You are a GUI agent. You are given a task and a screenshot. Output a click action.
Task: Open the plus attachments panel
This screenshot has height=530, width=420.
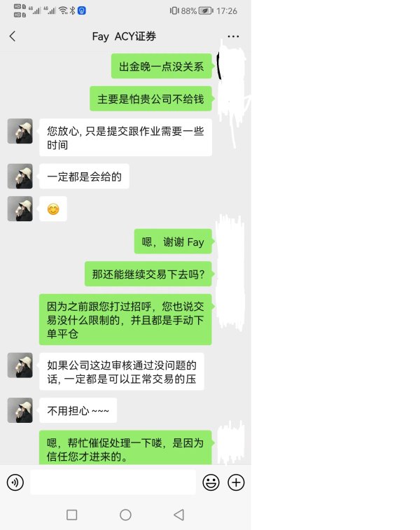[x=236, y=482]
